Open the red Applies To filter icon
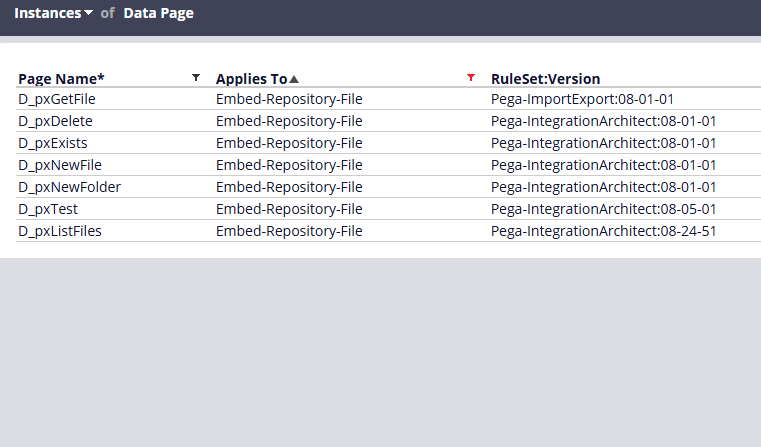Viewport: 761px width, 447px height. click(471, 78)
